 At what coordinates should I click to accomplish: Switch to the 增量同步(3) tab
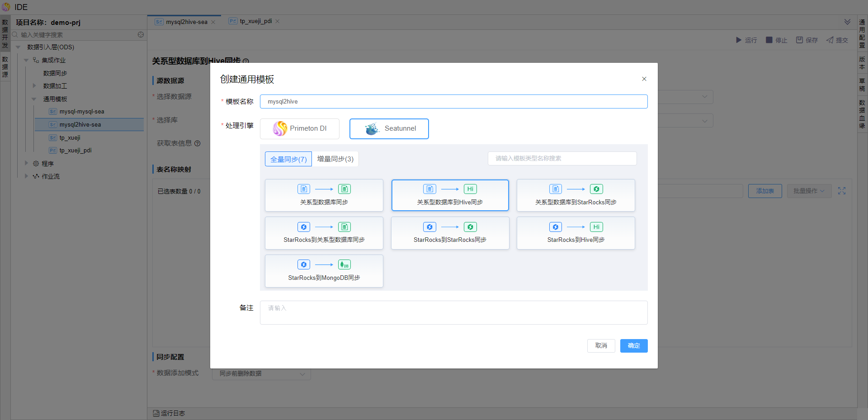335,159
